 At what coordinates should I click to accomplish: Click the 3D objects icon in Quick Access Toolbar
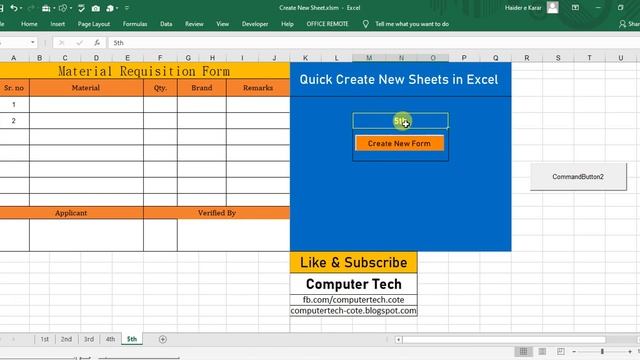pyautogui.click(x=110, y=8)
